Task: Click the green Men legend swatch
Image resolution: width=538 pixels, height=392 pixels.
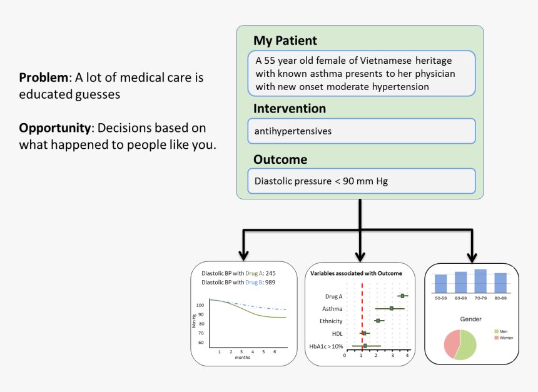Action: point(497,331)
